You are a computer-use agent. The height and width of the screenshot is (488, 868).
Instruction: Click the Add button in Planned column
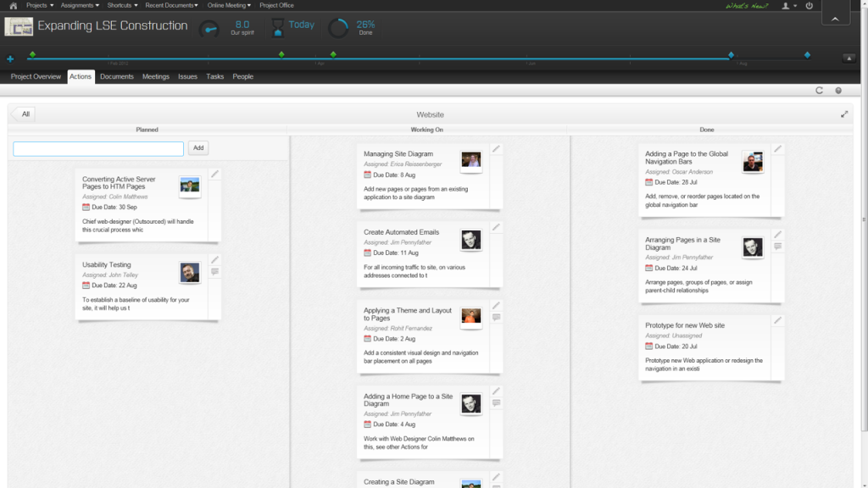(198, 148)
